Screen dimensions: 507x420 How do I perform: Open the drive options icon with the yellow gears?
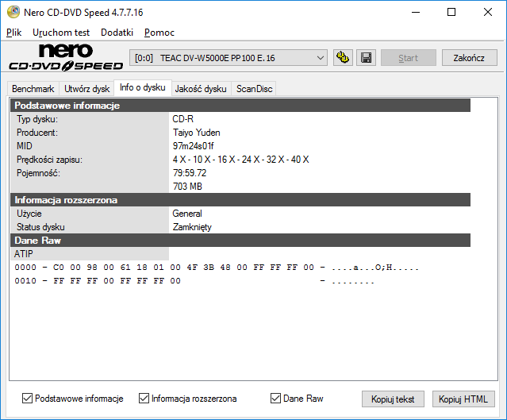click(x=343, y=58)
